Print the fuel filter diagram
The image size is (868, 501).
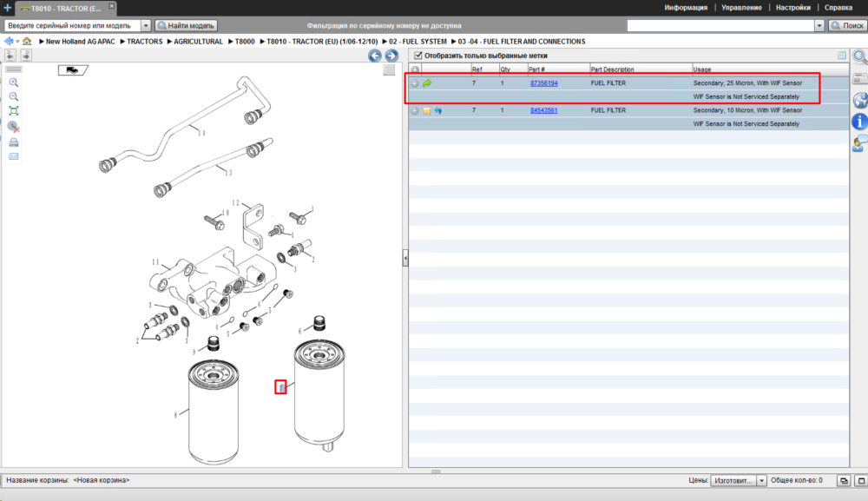(x=14, y=142)
